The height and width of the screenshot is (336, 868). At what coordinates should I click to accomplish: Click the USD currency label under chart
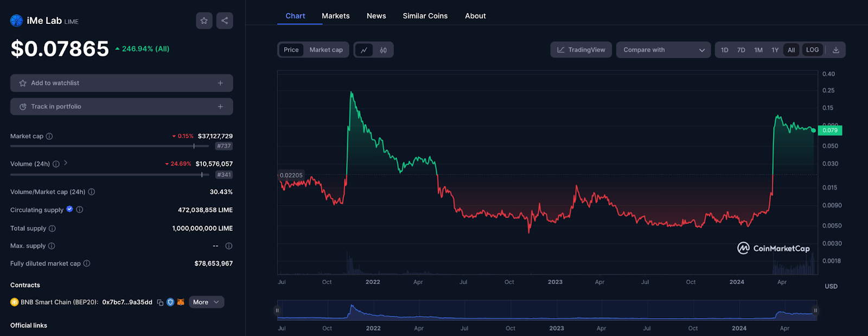pyautogui.click(x=831, y=286)
